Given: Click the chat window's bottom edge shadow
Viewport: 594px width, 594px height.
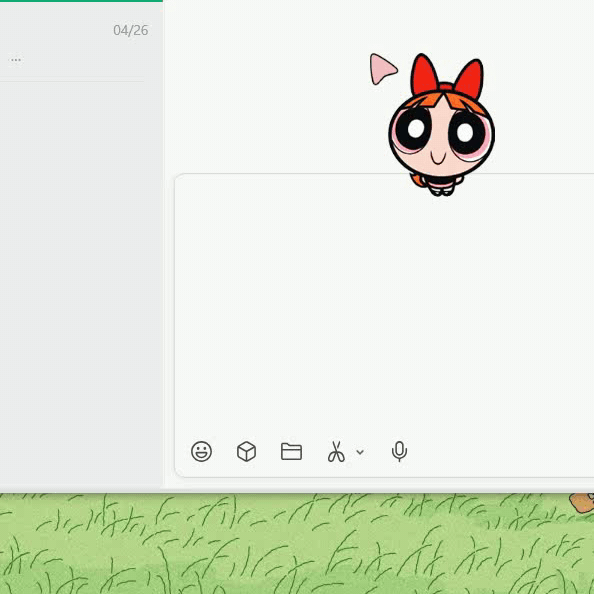Looking at the screenshot, I should (297, 491).
